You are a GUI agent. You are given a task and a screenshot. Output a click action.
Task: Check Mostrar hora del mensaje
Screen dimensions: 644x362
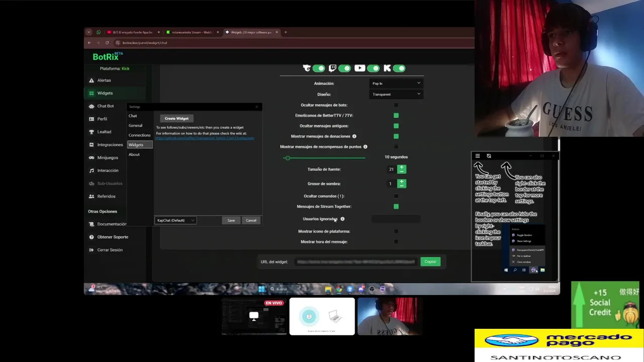point(396,242)
